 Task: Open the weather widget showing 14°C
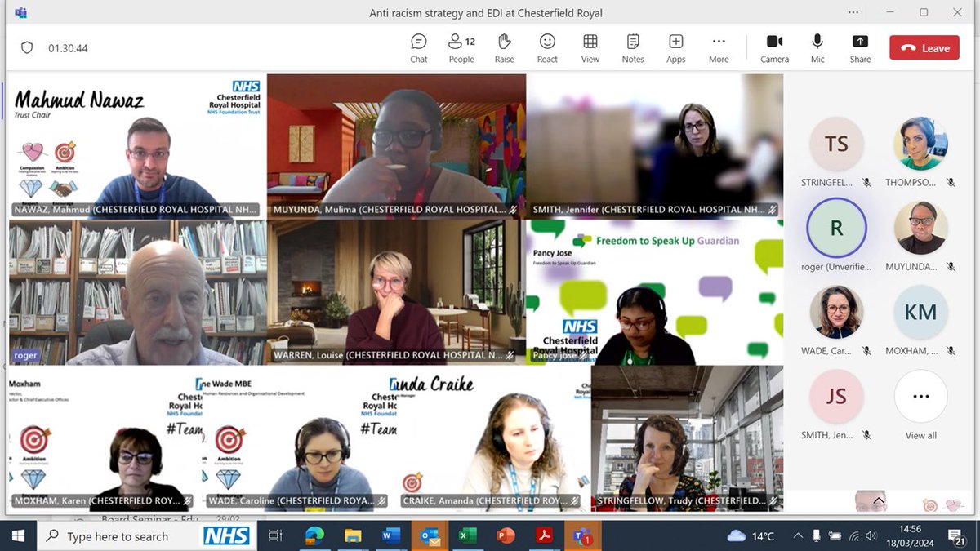click(751, 536)
